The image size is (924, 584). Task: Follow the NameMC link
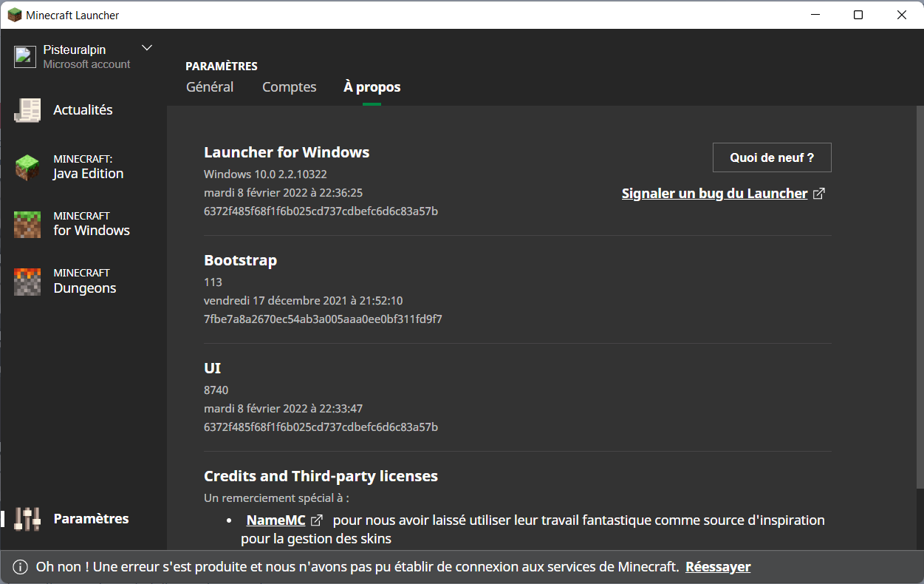click(276, 520)
